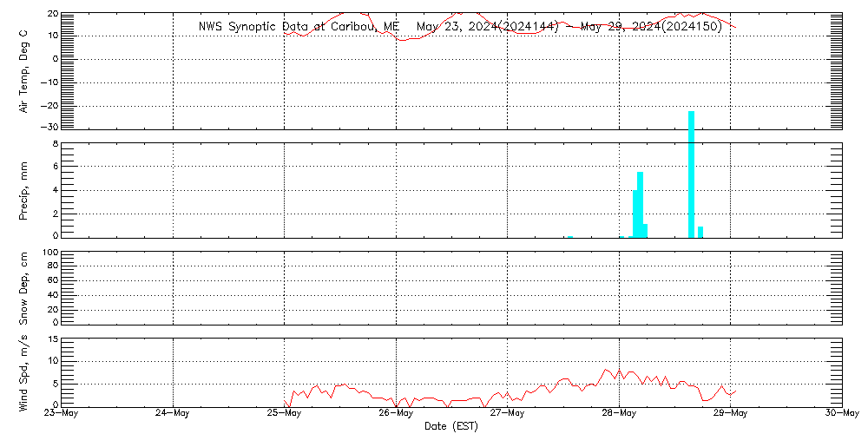Click the "10" tick on air temperature axis
The height and width of the screenshot is (434, 868).
click(53, 36)
